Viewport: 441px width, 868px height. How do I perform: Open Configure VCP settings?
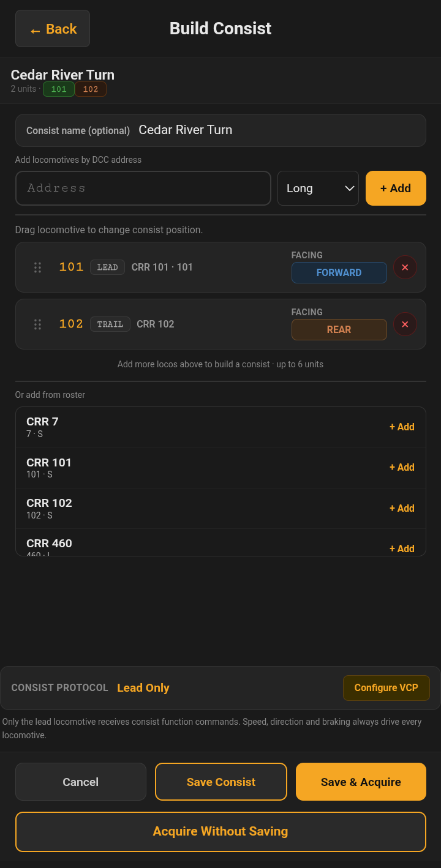click(386, 688)
